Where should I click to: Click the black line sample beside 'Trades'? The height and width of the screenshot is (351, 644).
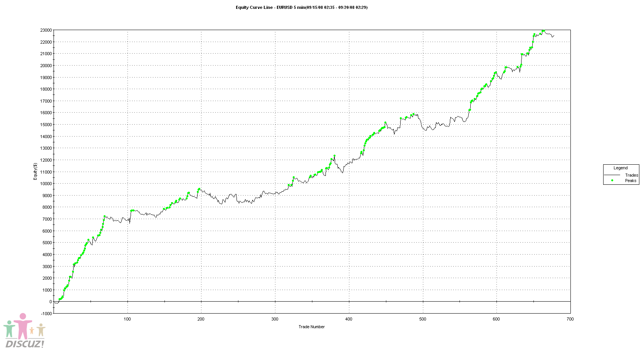612,175
